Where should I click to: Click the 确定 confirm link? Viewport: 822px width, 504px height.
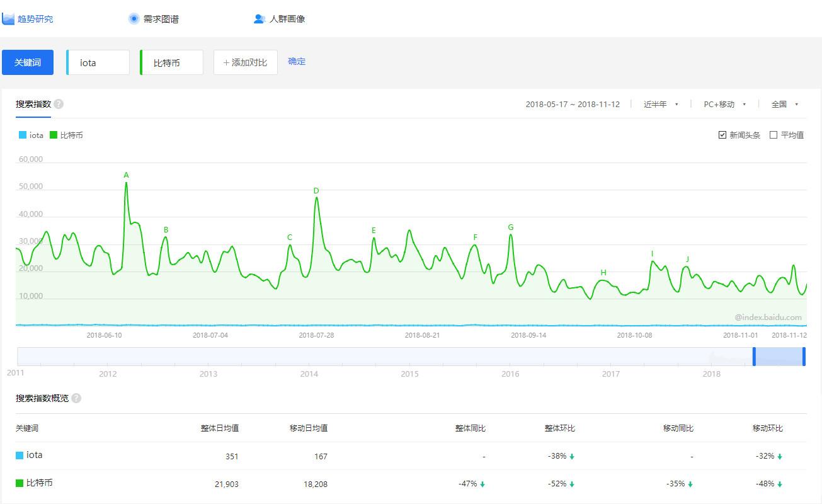(x=297, y=62)
